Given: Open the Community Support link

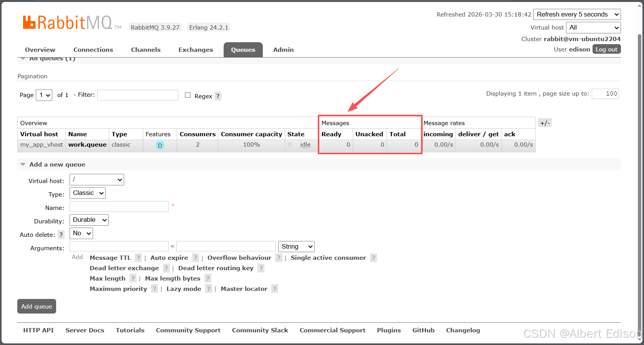Looking at the screenshot, I should pos(188,330).
